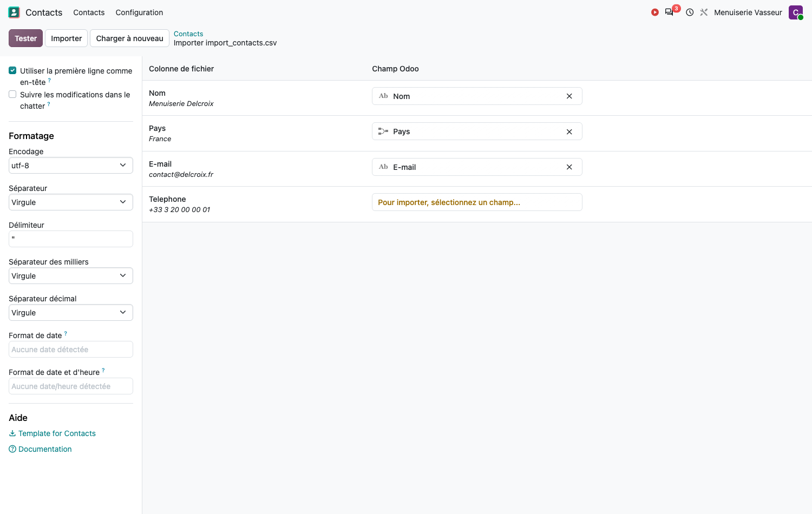This screenshot has width=812, height=514.
Task: Open the Configuration menu
Action: [139, 12]
